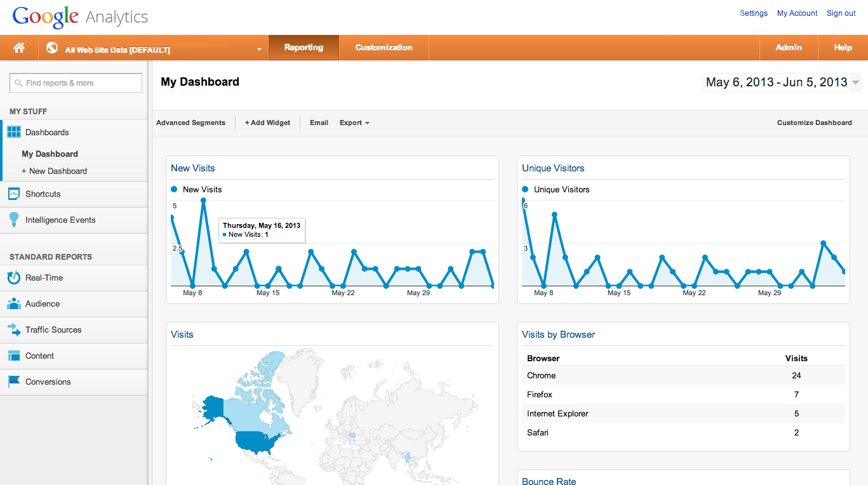The image size is (868, 485).
Task: Click the Settings link
Action: coord(754,13)
